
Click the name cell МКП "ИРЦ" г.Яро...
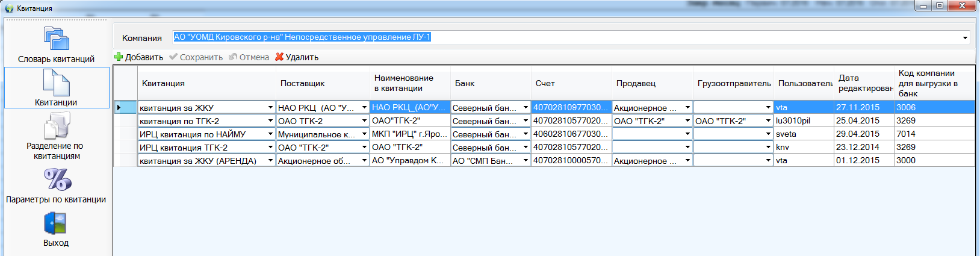409,134
